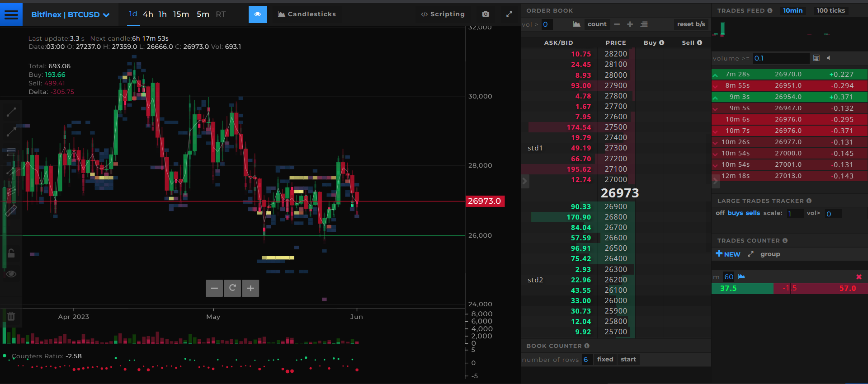
Task: Expand the Scripting panel
Action: point(443,14)
